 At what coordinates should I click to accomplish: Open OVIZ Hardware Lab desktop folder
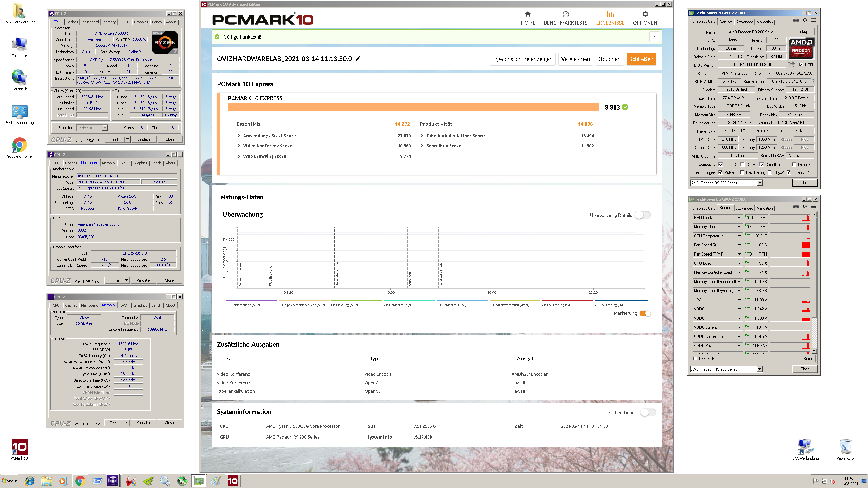tap(19, 14)
